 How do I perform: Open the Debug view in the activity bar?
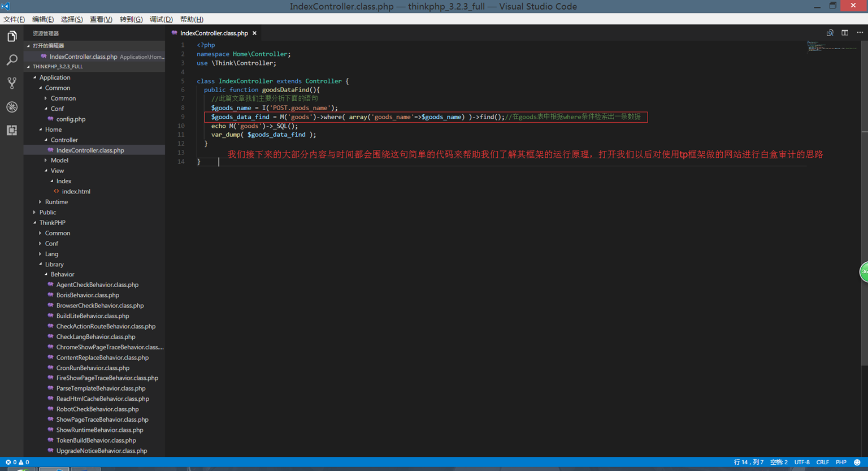pyautogui.click(x=12, y=107)
